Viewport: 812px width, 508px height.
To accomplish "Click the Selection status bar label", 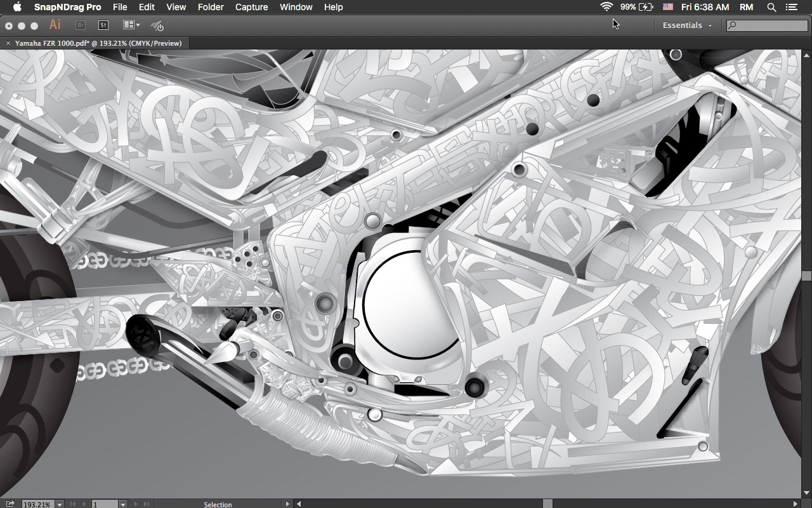I will pyautogui.click(x=218, y=505).
